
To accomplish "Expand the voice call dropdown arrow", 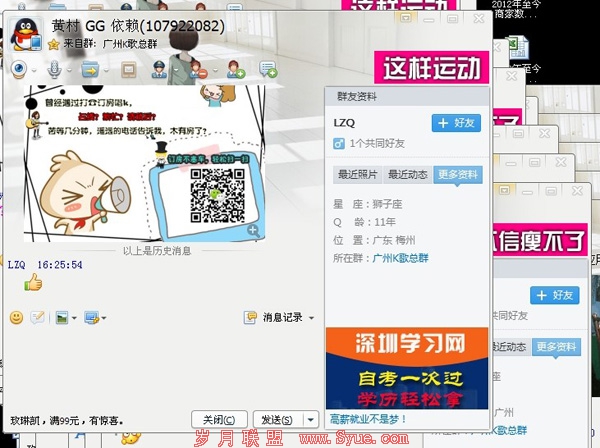I will point(69,71).
